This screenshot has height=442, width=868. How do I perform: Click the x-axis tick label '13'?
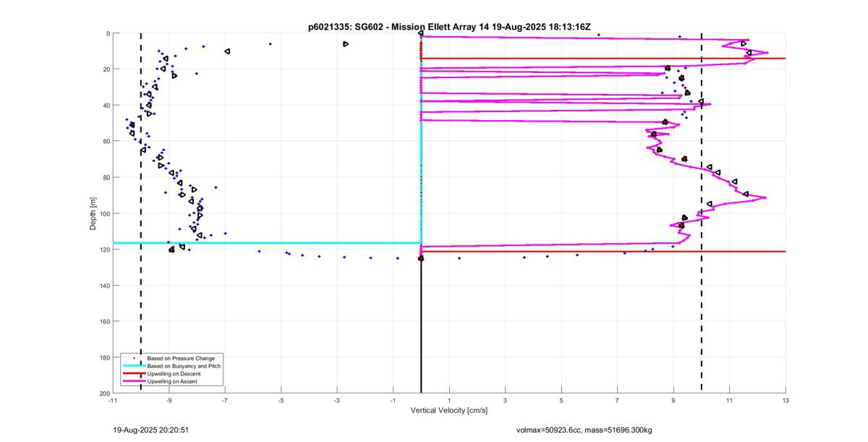point(785,400)
